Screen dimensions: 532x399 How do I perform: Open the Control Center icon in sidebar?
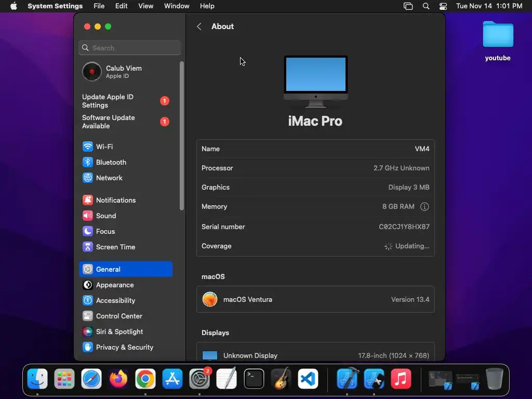coord(87,316)
